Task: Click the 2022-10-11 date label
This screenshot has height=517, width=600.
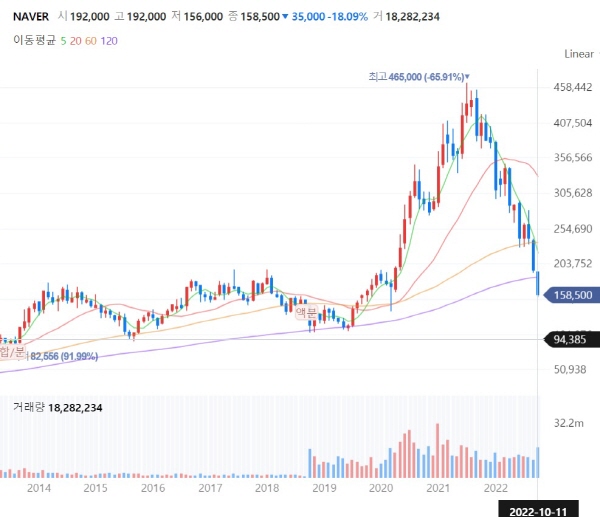Action: tap(538, 511)
